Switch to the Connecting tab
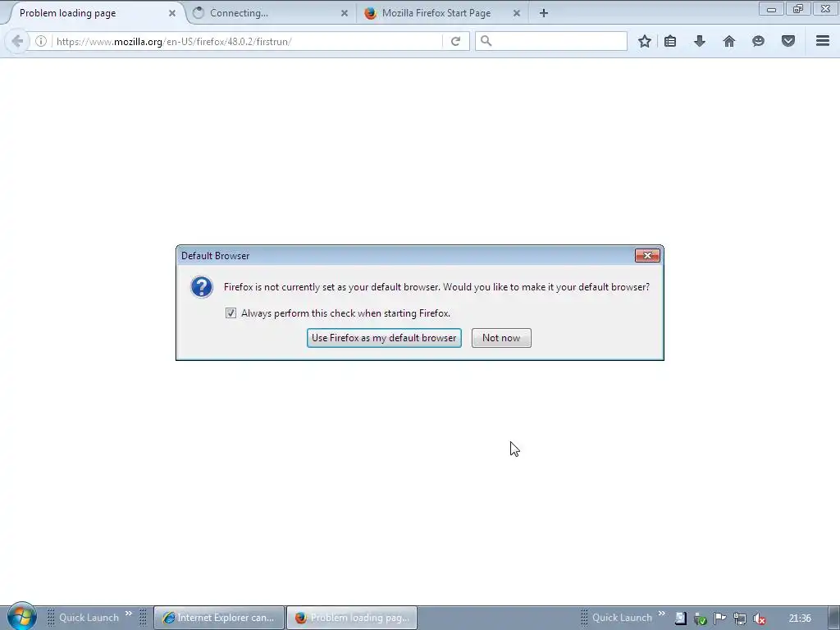Screen dimensions: 840x630 coord(271,13)
